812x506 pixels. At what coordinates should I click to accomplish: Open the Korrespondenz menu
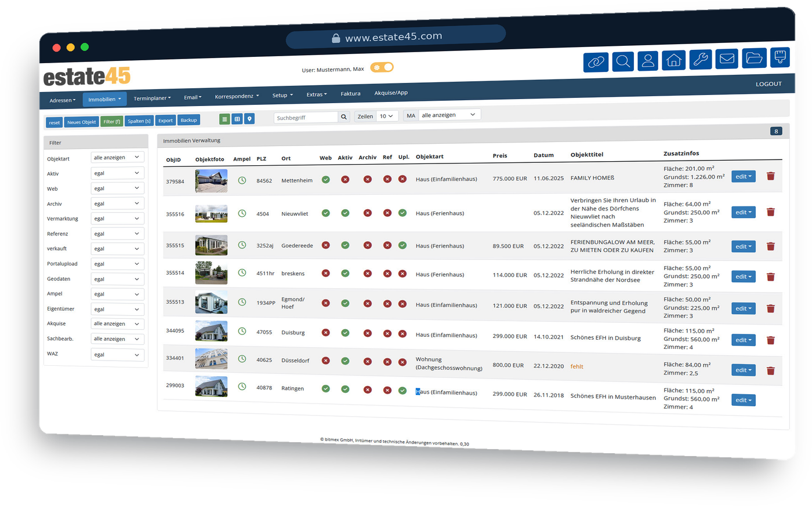coord(237,96)
